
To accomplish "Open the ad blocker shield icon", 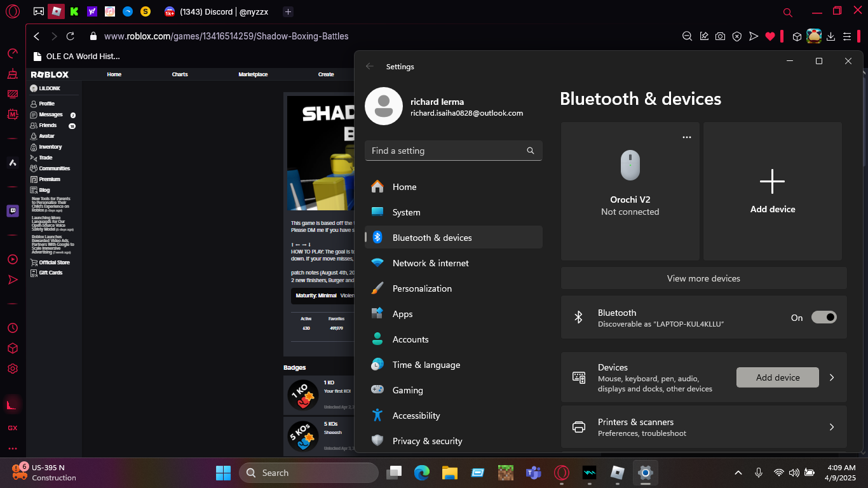I will 736,36.
